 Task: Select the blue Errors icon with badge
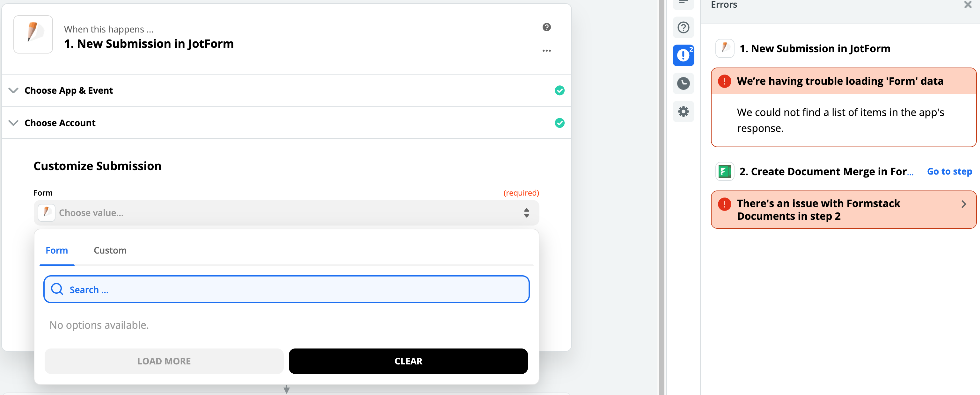[683, 55]
